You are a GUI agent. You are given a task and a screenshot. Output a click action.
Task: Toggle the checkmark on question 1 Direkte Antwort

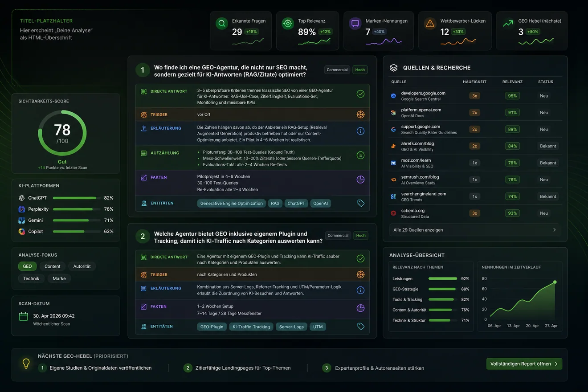coord(361,94)
